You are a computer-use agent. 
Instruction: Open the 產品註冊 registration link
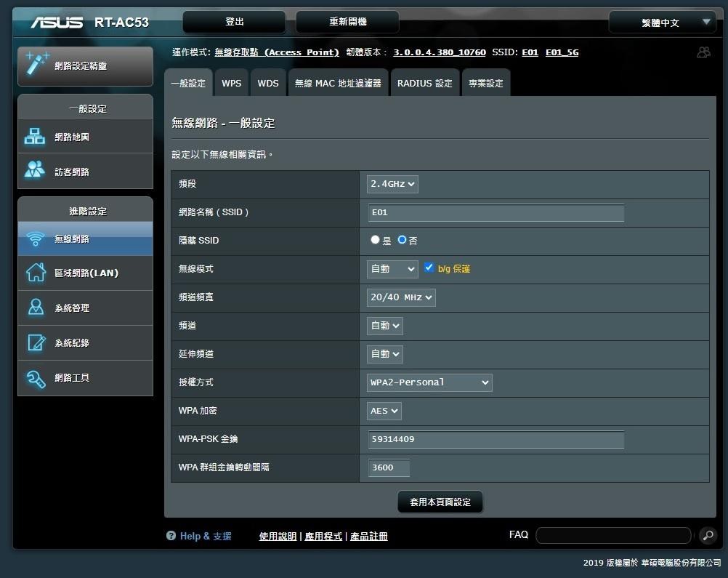click(x=369, y=536)
